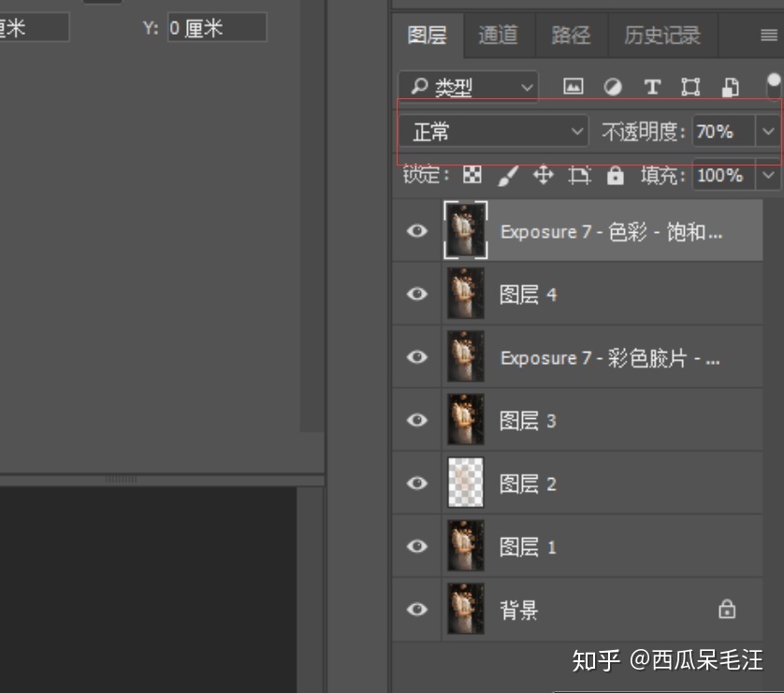Image resolution: width=784 pixels, height=693 pixels.
Task: Hide the Exposure 7 彩色胶片 layer
Action: click(x=417, y=356)
